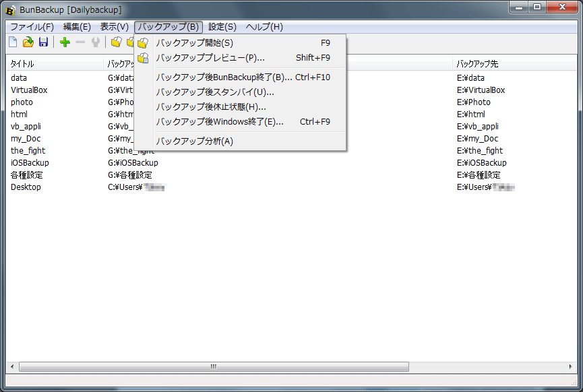The image size is (583, 392).
Task: Open the ヘルプ(H) menu
Action: point(264,27)
